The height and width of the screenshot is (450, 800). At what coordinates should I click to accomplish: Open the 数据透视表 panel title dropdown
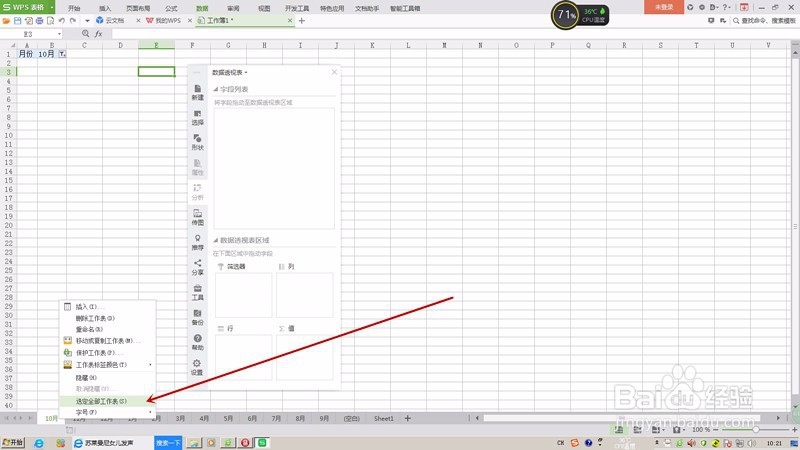coord(246,72)
